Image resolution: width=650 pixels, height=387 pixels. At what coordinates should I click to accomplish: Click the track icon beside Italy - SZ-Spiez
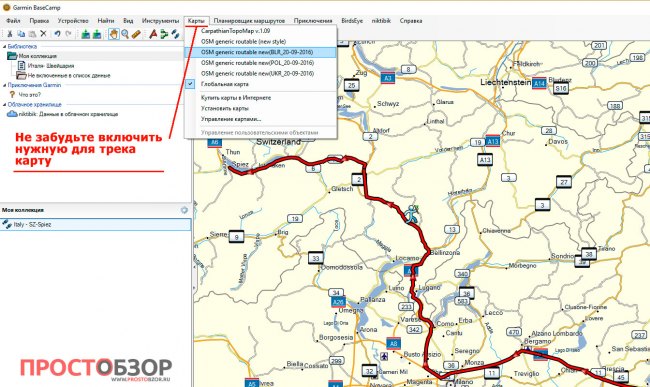tap(7, 224)
